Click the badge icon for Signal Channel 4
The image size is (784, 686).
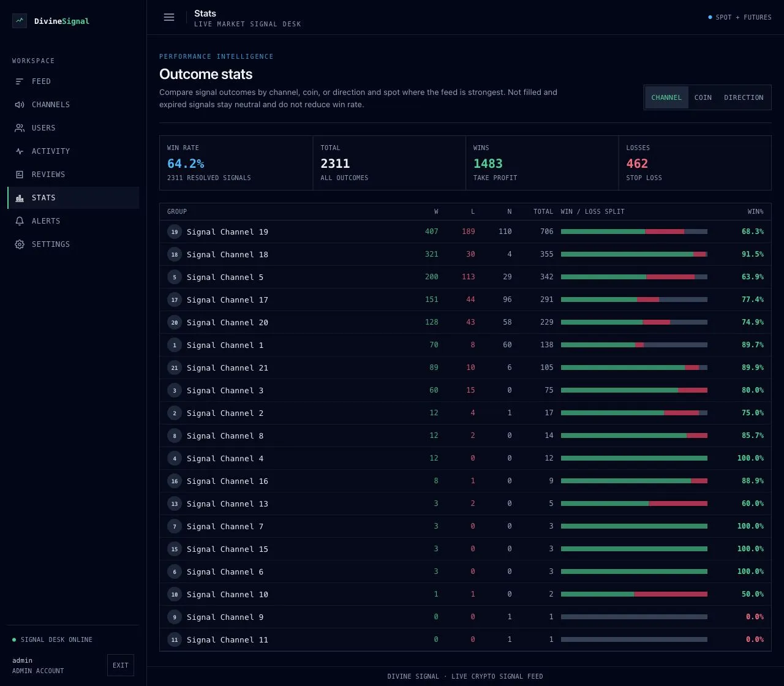click(175, 458)
